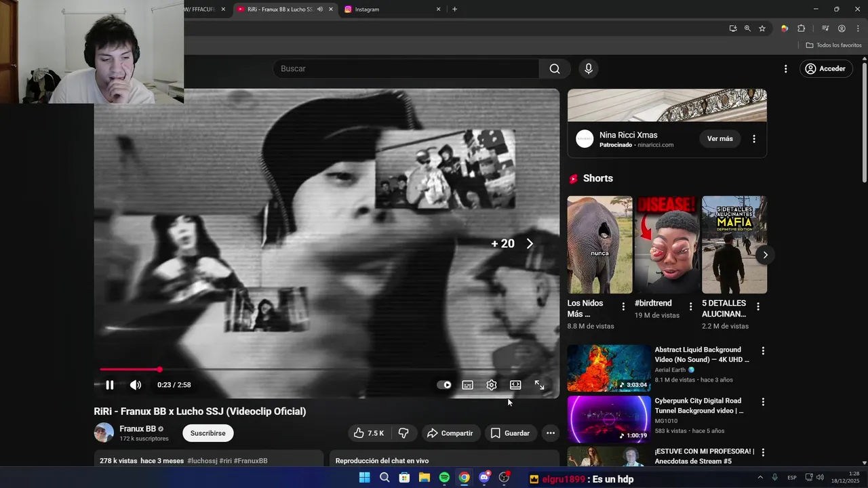
Task: Show hidden tray icons chevron
Action: (759, 478)
